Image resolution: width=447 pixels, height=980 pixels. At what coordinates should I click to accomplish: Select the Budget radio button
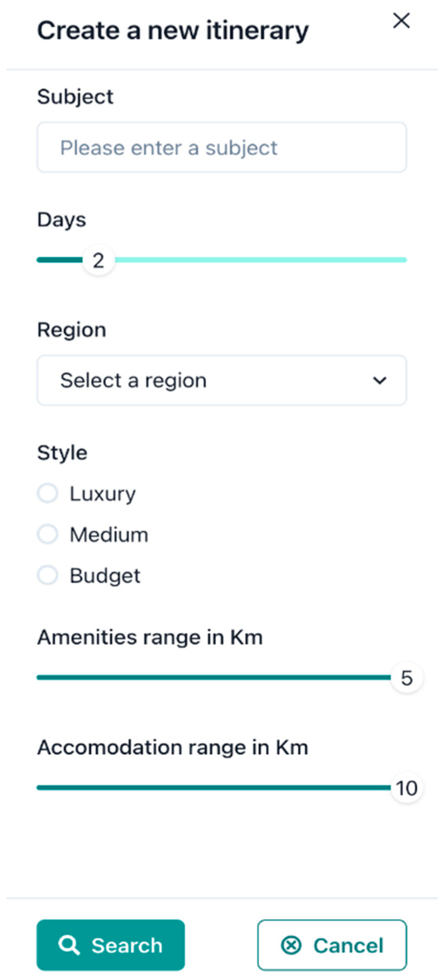(x=48, y=575)
